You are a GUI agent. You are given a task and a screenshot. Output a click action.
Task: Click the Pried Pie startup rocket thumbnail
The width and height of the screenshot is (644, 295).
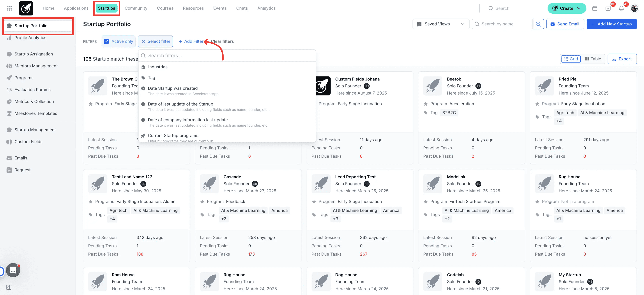coord(544,86)
